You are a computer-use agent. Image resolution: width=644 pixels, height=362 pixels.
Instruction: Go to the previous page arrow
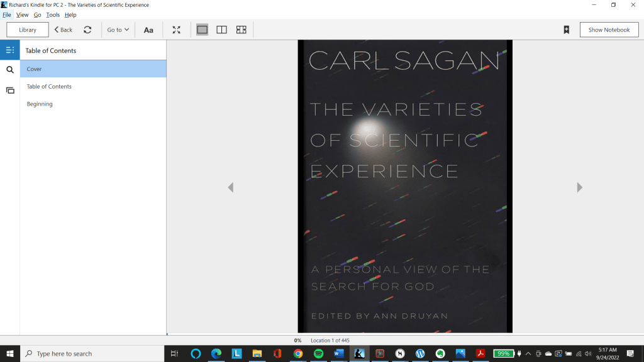[231, 187]
